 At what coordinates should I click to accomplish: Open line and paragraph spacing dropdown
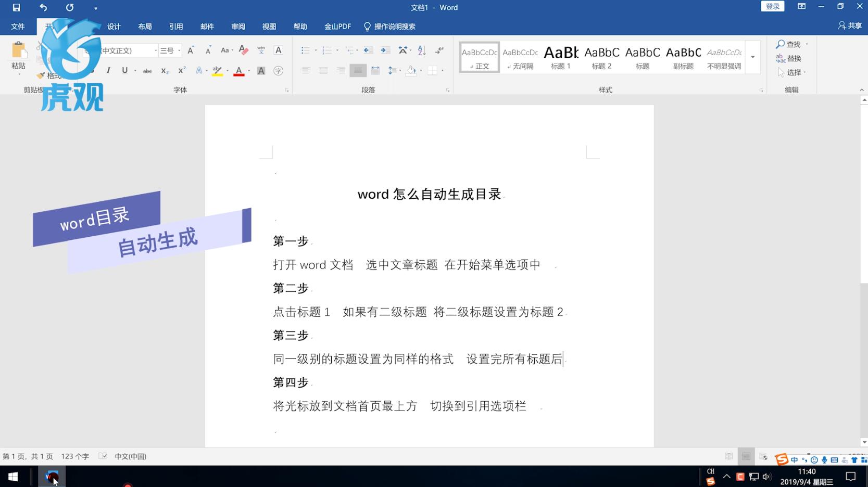pyautogui.click(x=394, y=71)
